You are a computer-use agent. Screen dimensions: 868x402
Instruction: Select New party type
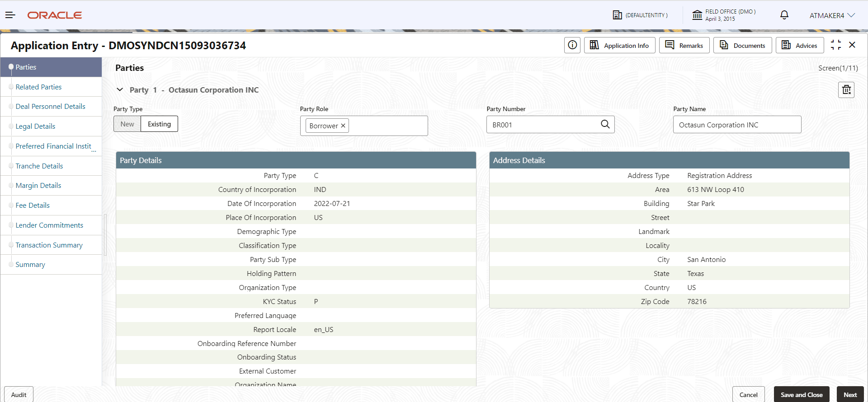[127, 124]
